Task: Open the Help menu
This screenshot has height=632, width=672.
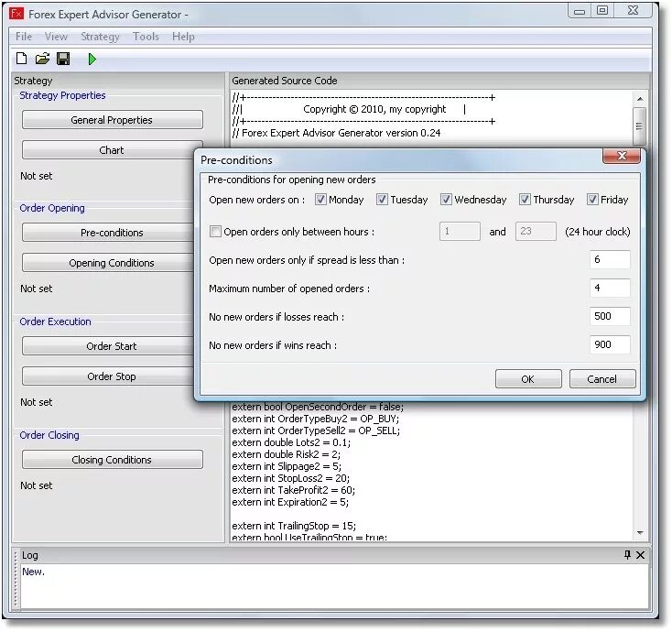Action: 183,37
